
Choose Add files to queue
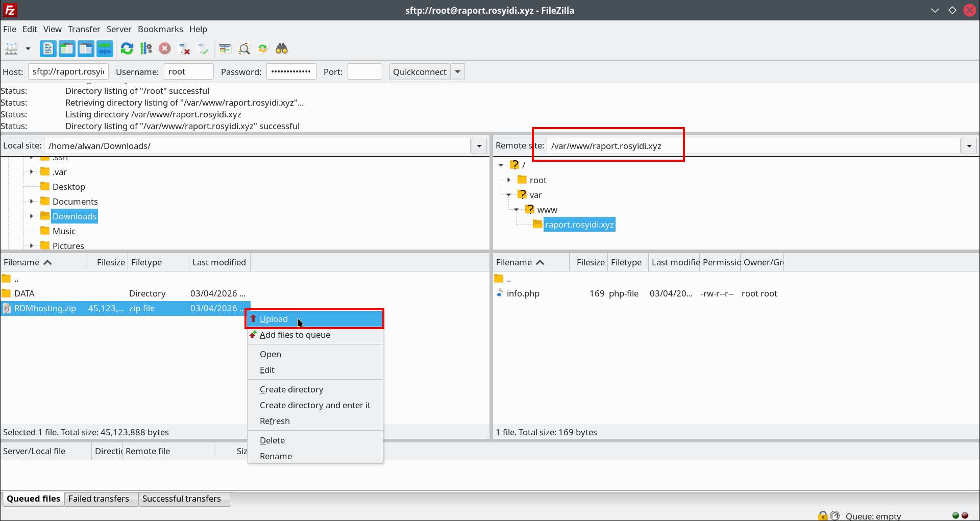tap(295, 335)
